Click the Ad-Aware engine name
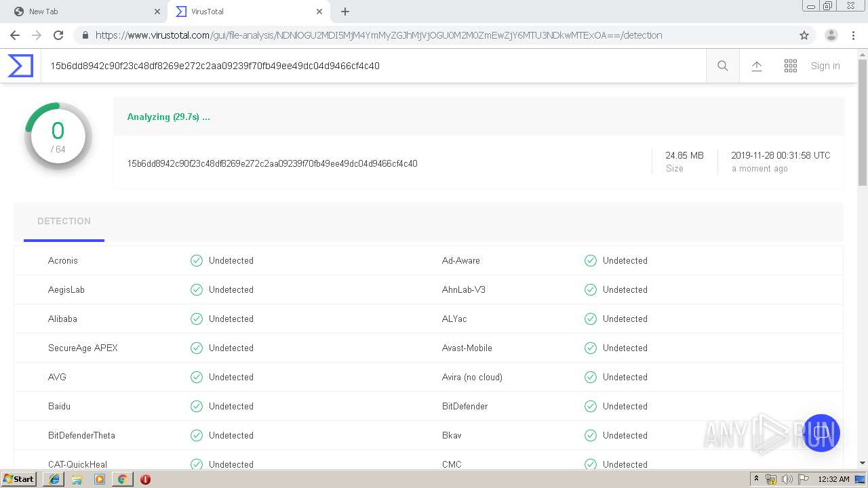This screenshot has height=488, width=868. (x=461, y=260)
